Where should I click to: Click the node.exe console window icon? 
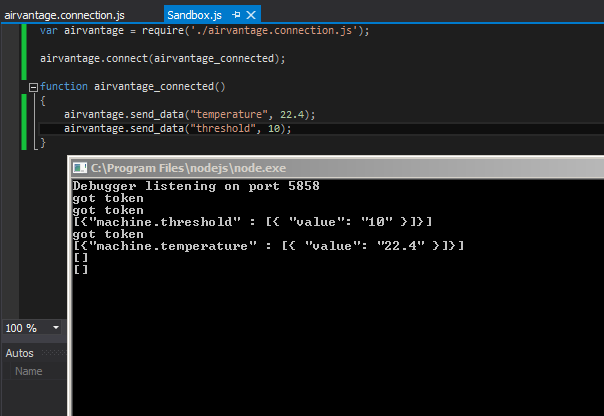pyautogui.click(x=80, y=168)
